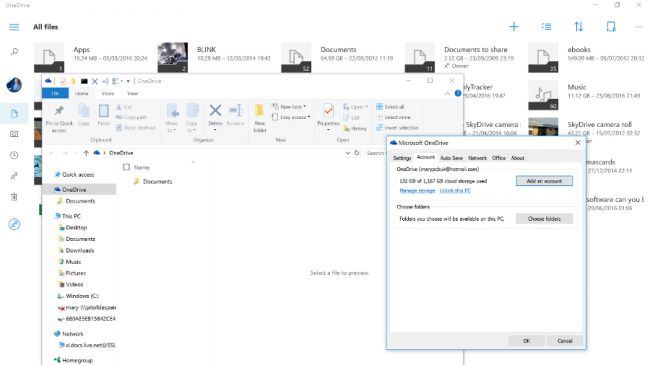Open the Settings tab in OneDrive dialog
Viewport: 650px width, 365px height.
click(402, 158)
